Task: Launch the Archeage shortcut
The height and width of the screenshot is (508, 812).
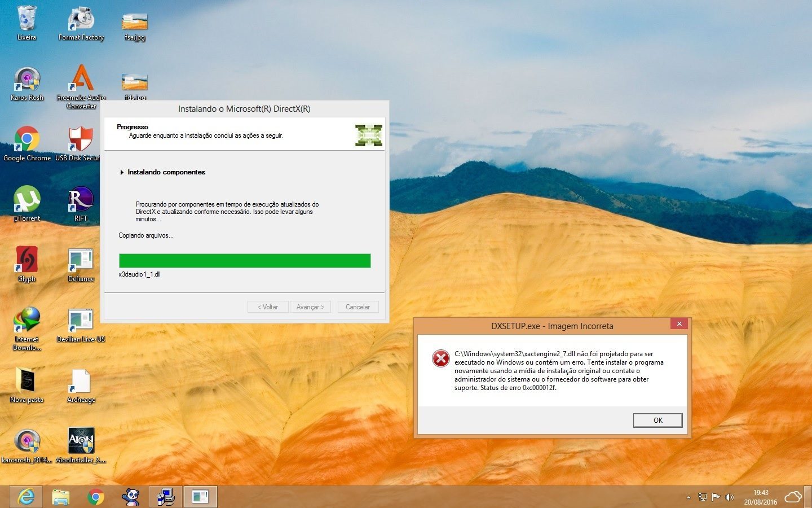Action: click(81, 386)
